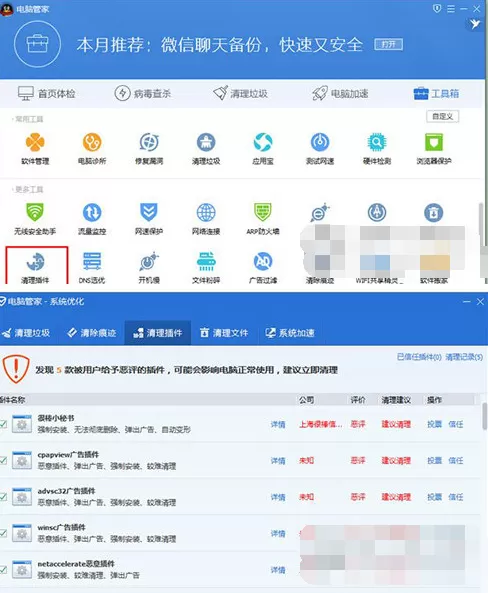Launch the DNS选优 tool
488x593 pixels.
92,267
